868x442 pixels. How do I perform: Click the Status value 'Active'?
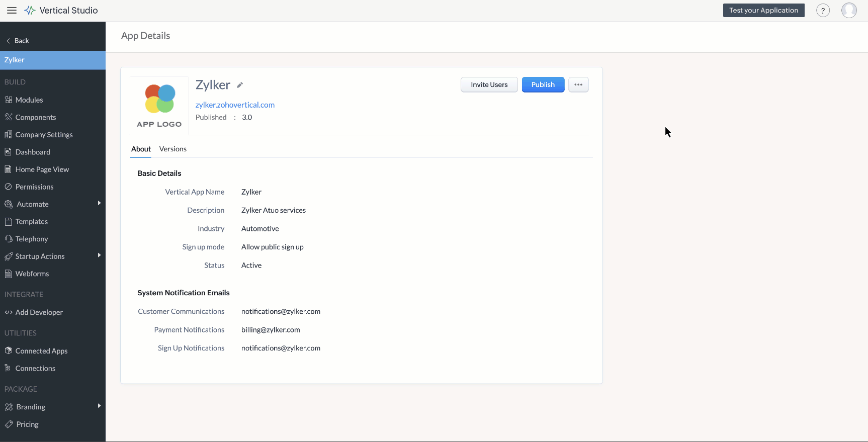point(251,265)
